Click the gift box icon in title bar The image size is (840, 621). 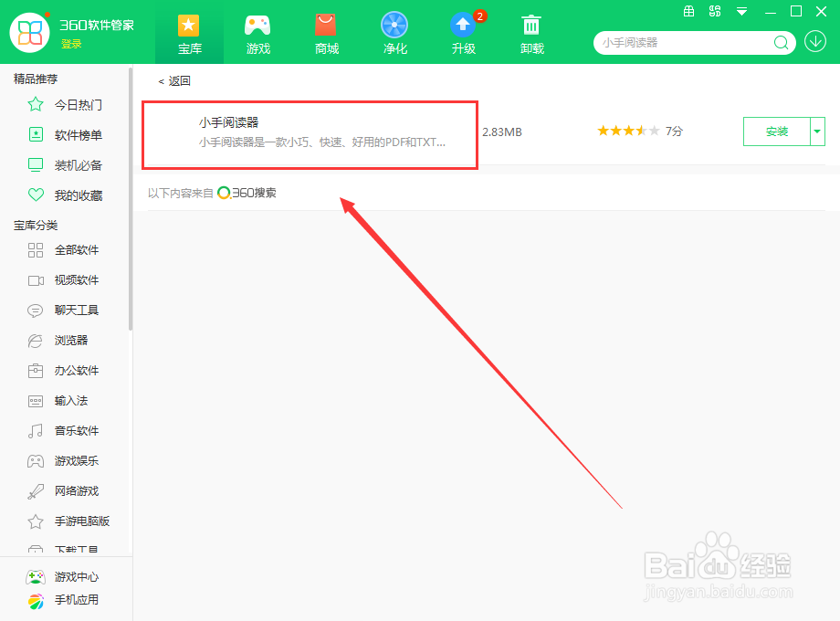pyautogui.click(x=689, y=11)
